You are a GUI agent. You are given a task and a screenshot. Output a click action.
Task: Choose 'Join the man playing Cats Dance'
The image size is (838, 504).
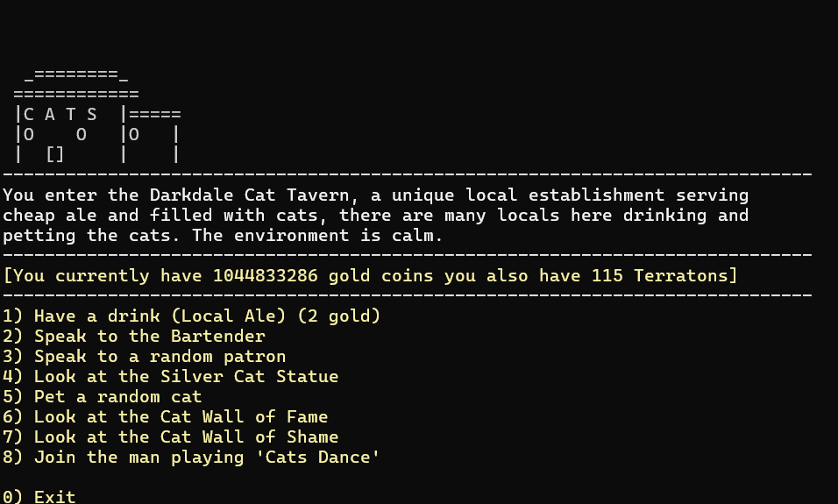point(191,458)
